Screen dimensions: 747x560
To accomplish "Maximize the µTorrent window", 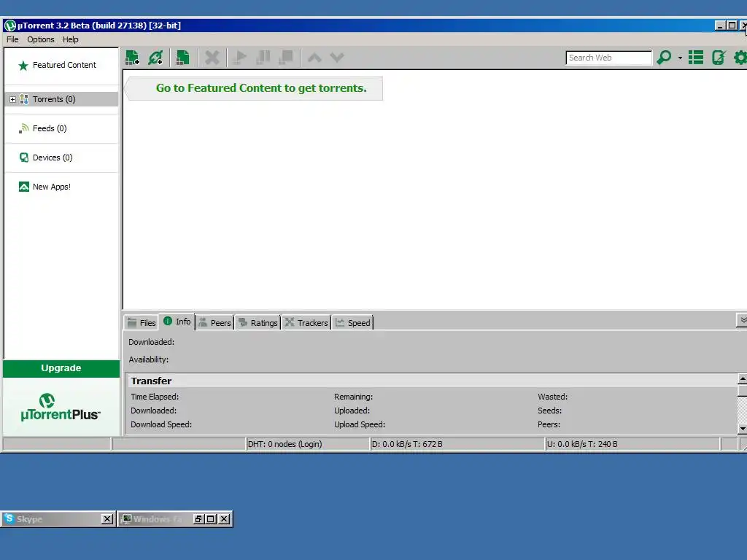I will tap(732, 26).
